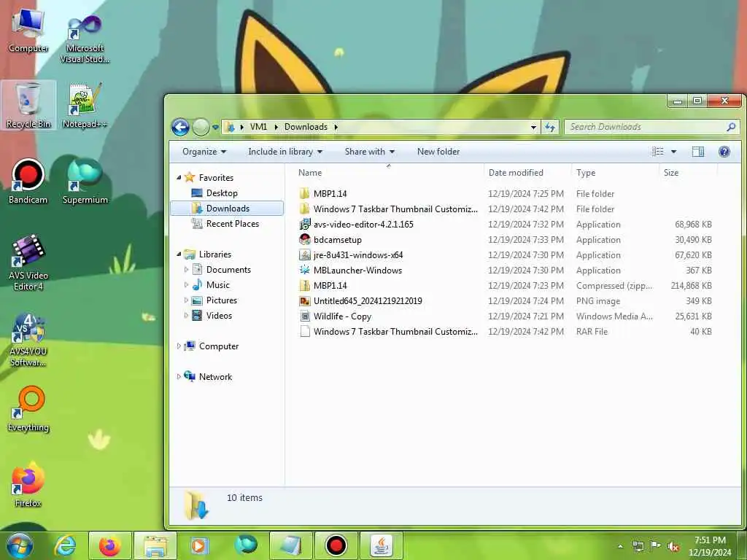
Task: Select Desktop under Favorites
Action: pos(222,192)
